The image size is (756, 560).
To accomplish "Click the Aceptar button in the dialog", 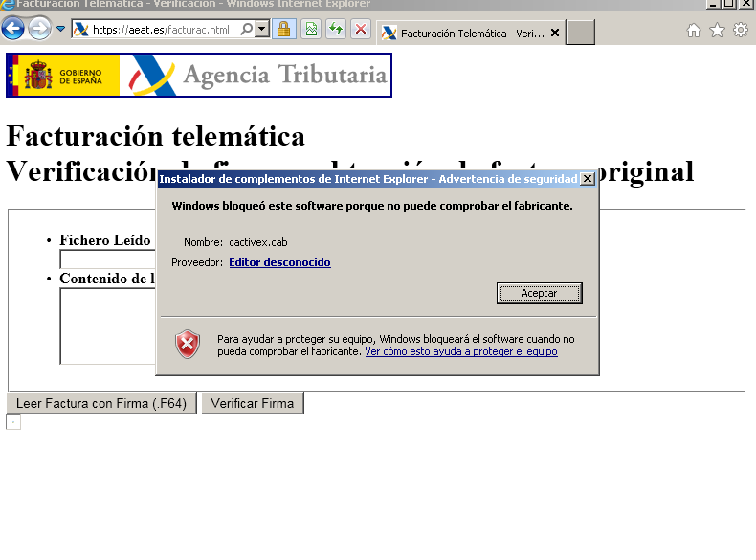I will coord(540,293).
